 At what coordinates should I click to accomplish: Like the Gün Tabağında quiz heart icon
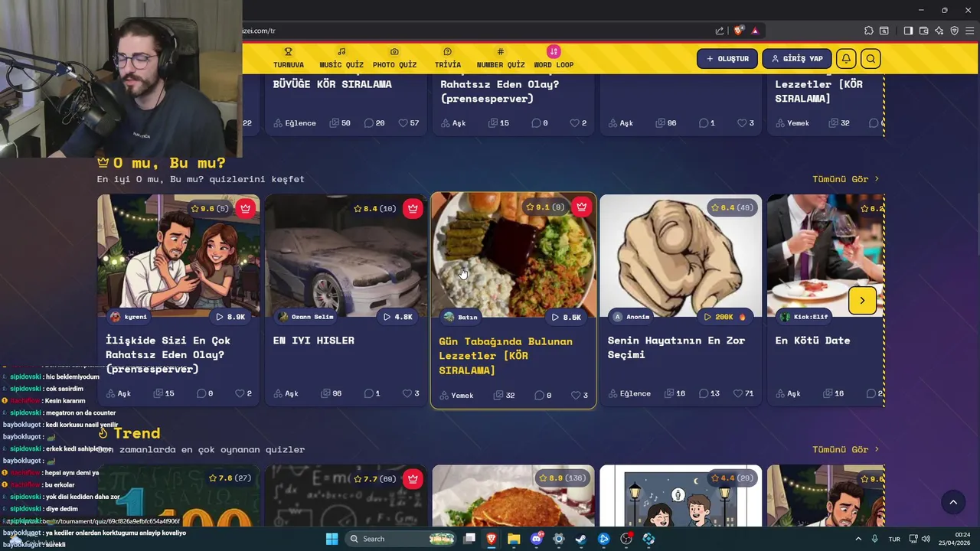[x=575, y=396]
